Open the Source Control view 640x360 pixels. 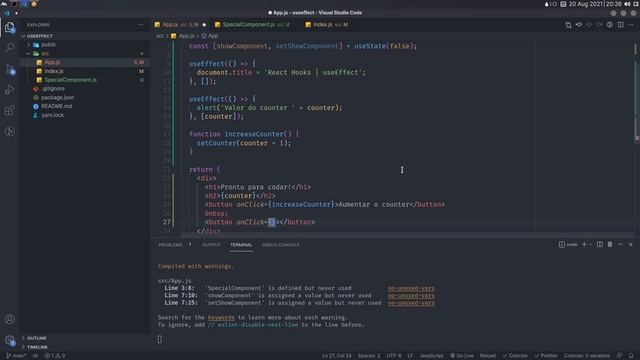(9, 69)
